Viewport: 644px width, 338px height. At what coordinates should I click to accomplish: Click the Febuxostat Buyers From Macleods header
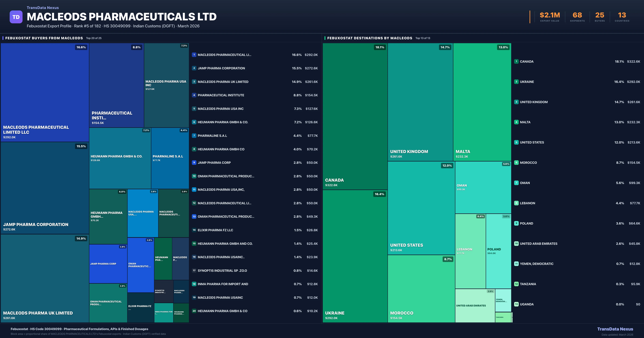[x=44, y=38]
